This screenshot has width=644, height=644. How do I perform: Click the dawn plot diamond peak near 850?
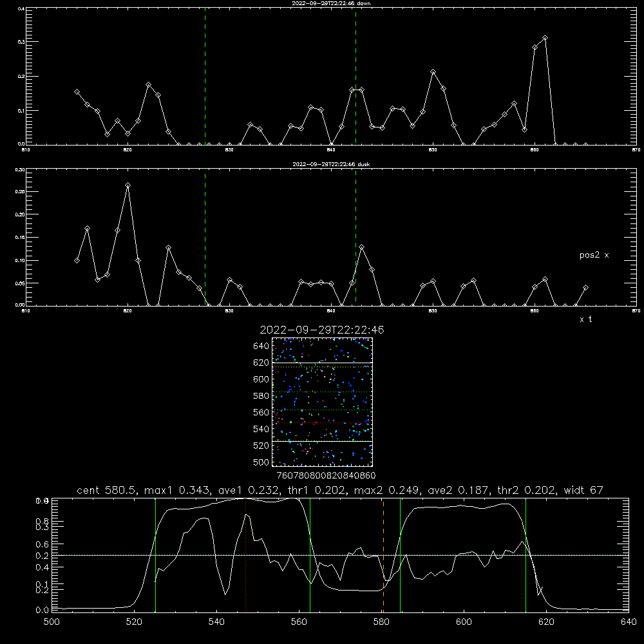433,72
